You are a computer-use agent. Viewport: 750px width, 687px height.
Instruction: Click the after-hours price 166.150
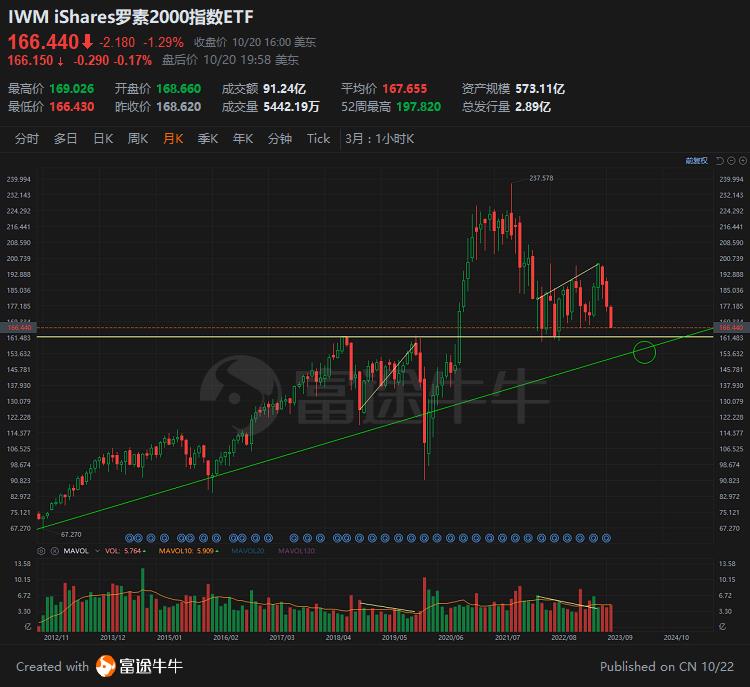coord(30,60)
